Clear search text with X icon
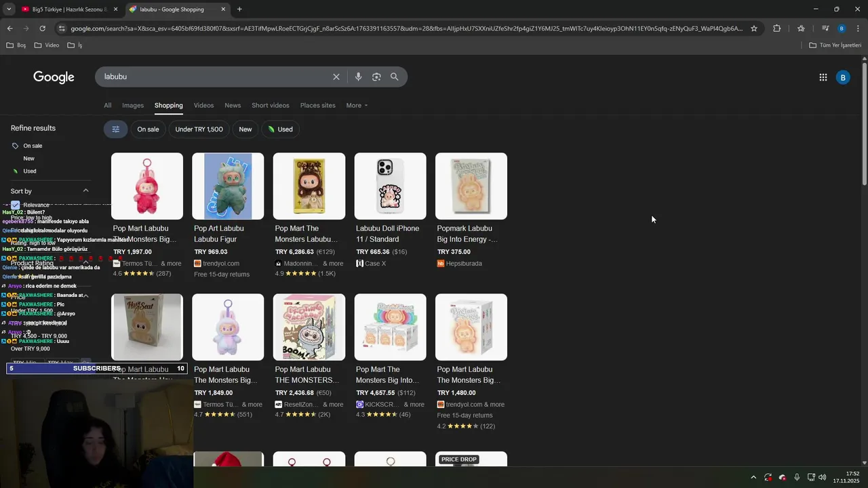Screen dimensions: 868x488 click(x=336, y=77)
